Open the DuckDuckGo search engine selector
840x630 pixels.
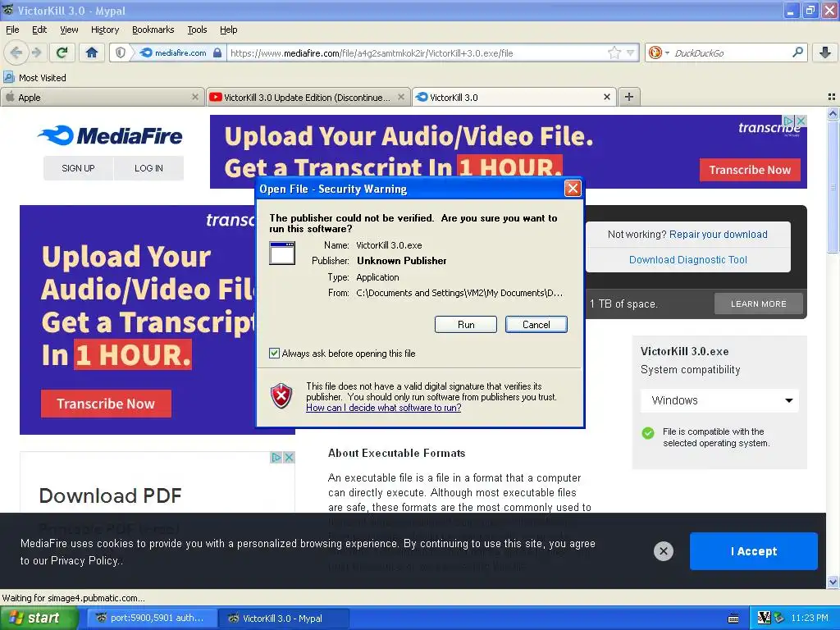[x=659, y=52]
